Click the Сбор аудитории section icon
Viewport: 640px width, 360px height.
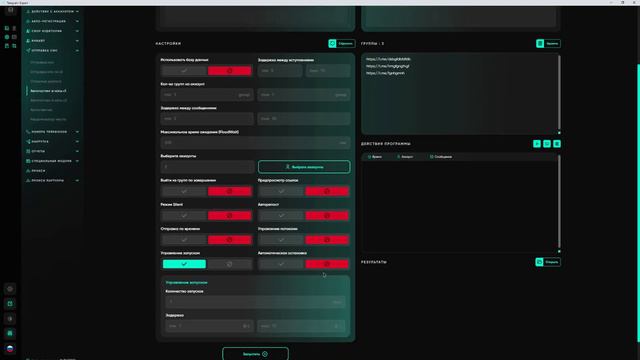(28, 31)
